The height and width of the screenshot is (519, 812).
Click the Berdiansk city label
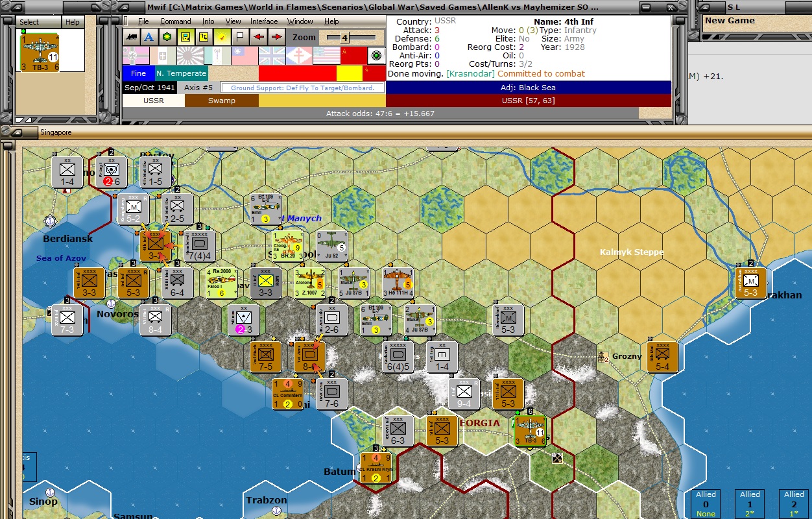click(68, 239)
